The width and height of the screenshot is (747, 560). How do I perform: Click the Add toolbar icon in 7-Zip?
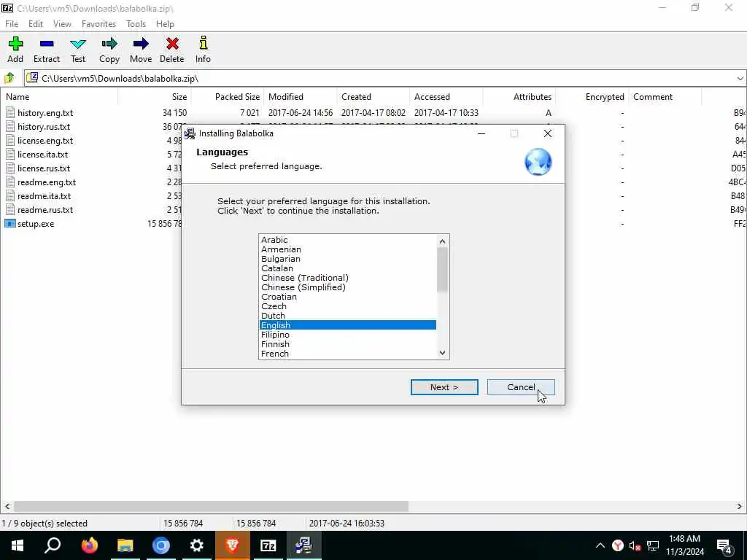[x=15, y=44]
